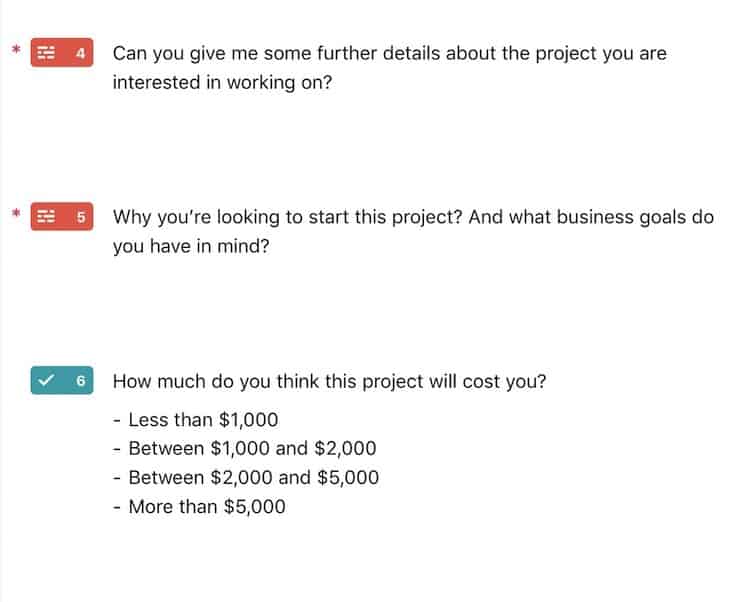Click the dash before "More than $5,000"
Screen dimensions: 750x602
(117, 508)
